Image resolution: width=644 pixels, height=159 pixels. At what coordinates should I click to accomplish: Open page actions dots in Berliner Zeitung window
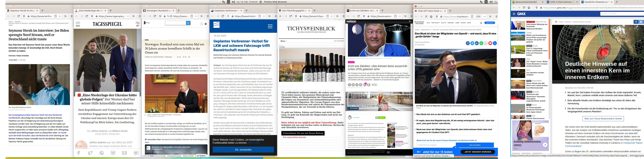click(60, 16)
